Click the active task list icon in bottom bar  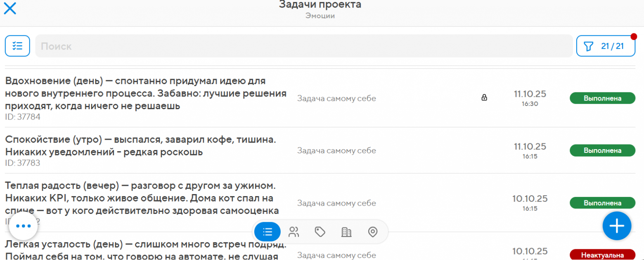pyautogui.click(x=268, y=232)
